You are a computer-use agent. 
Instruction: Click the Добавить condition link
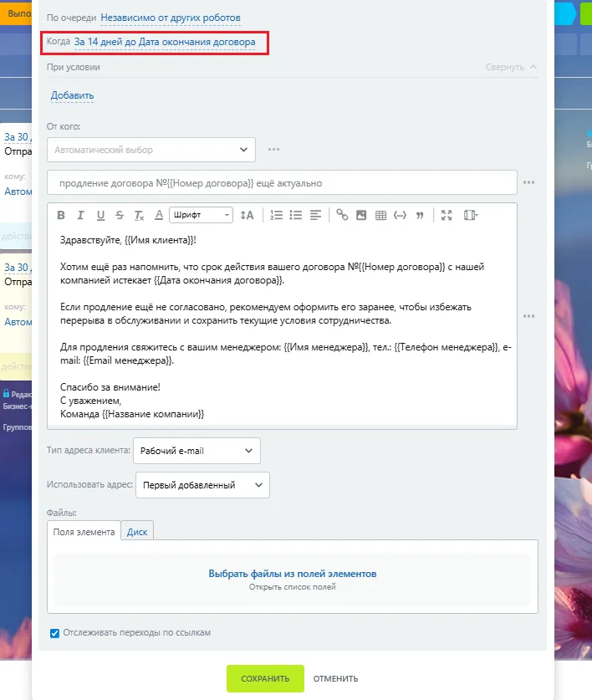72,95
